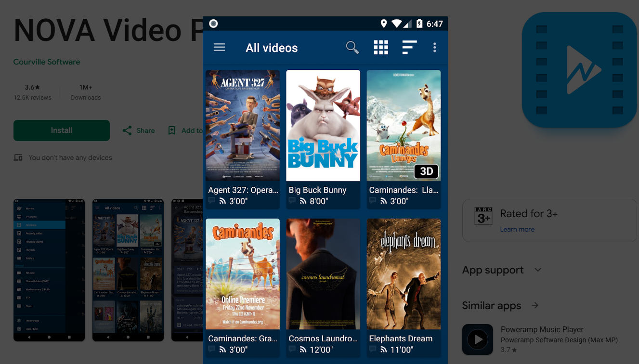
Task: Click the Install button
Action: tap(62, 130)
